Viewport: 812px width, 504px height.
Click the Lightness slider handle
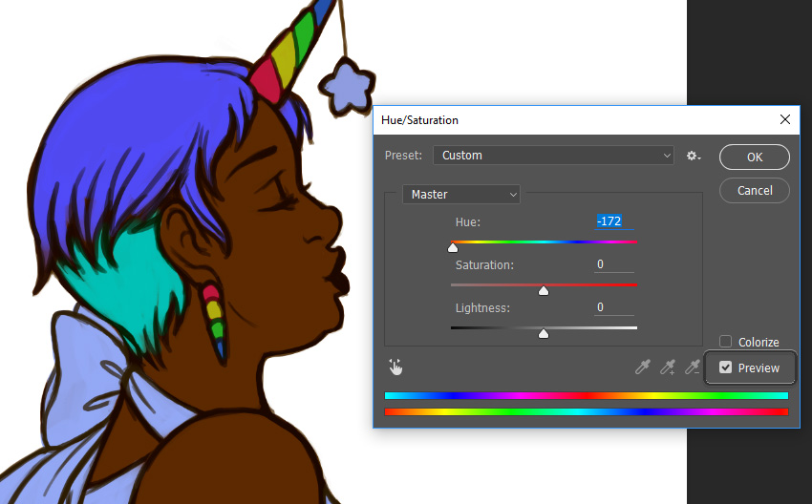544,334
